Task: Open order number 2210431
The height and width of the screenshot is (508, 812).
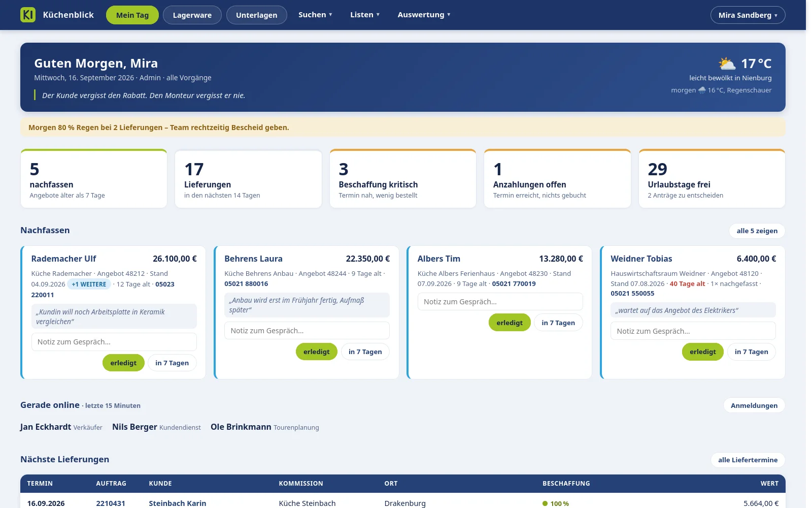Action: tap(111, 503)
